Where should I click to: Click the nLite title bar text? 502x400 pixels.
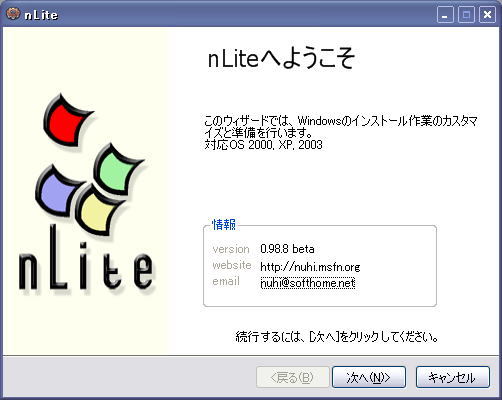click(x=41, y=15)
